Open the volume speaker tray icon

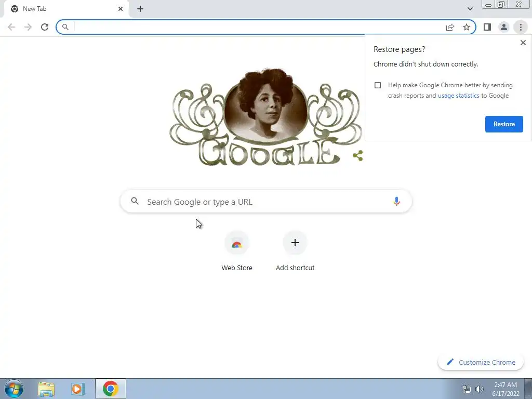click(480, 389)
